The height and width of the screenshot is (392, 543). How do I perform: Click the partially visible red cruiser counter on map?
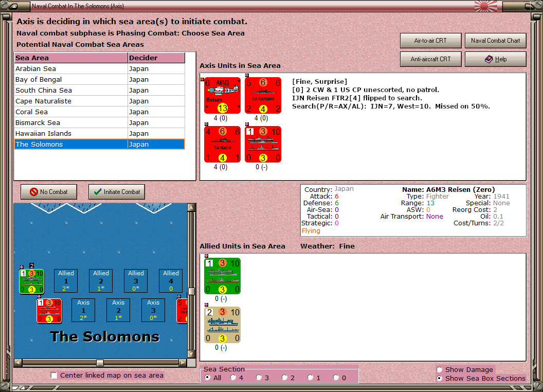182,311
